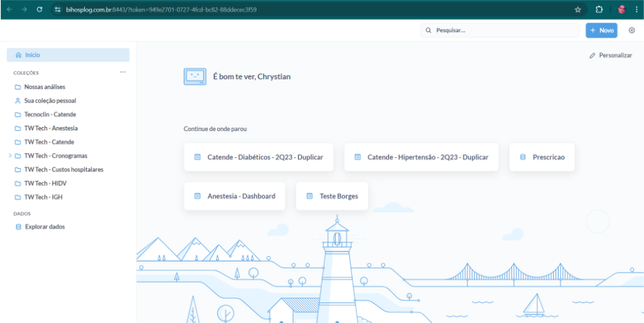
Task: Click folder icon of TW Tech - Anestesia
Action: [18, 128]
